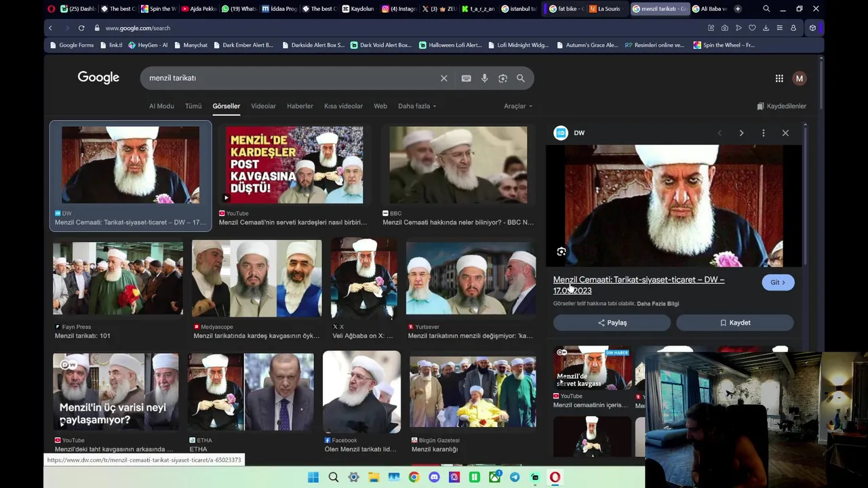Switch to the 'AI Modu' tab
Viewport: 868px width, 488px height.
161,106
